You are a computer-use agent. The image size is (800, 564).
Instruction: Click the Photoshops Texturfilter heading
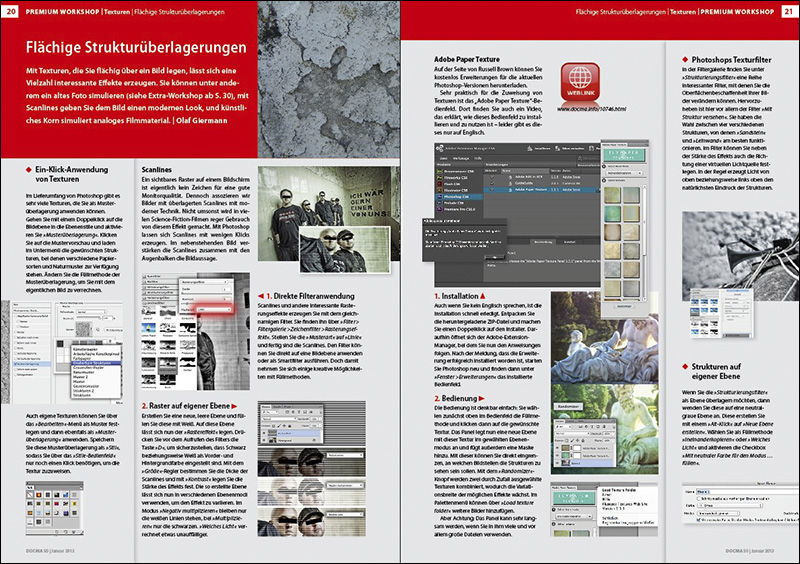point(731,60)
